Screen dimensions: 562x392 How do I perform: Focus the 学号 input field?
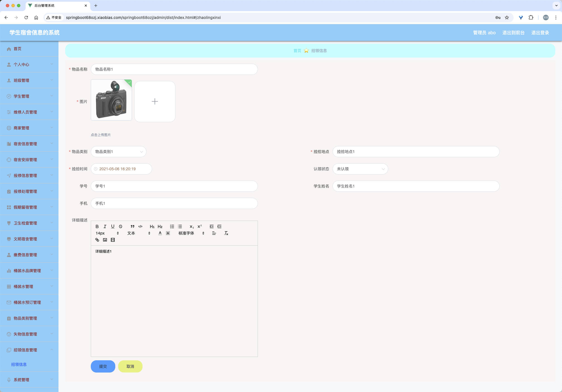coord(174,186)
